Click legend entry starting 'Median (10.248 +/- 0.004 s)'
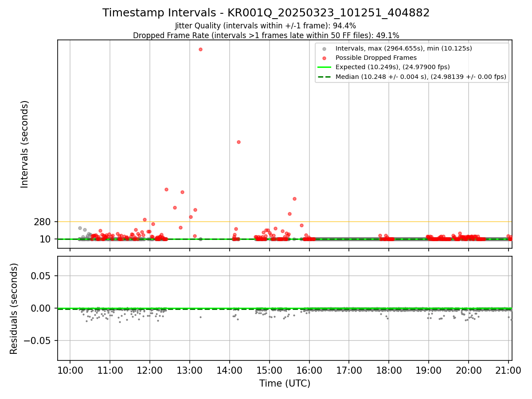532x399 pixels. [421, 77]
